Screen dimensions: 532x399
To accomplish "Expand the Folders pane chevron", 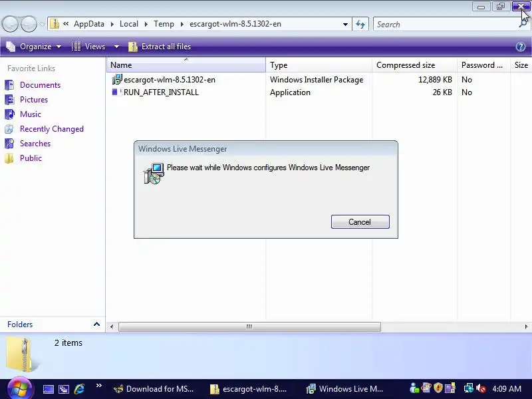I will (x=96, y=325).
